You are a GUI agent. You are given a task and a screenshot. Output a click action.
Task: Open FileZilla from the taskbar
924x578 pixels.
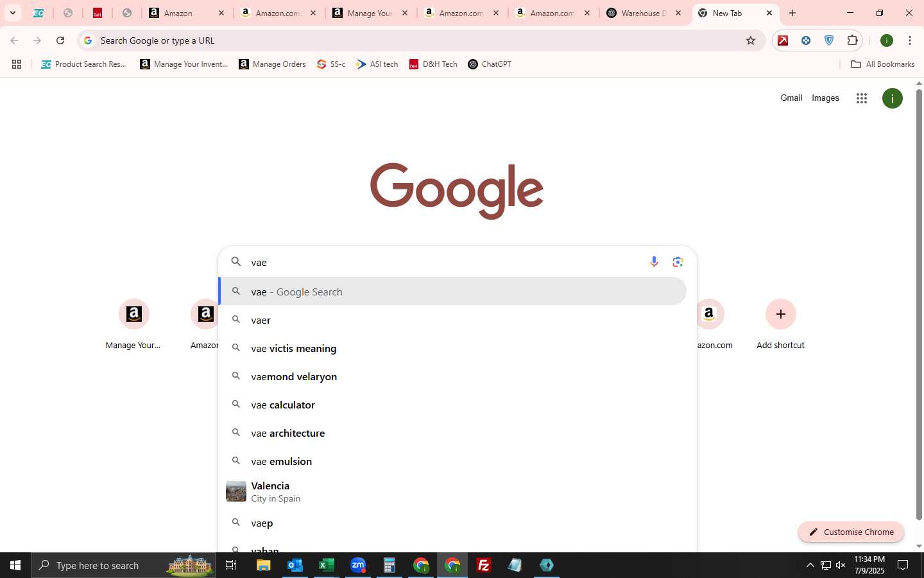(483, 565)
